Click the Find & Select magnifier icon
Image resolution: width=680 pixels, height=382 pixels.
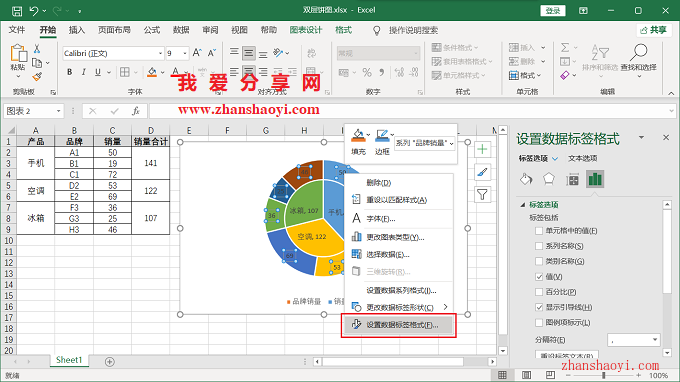(x=638, y=52)
